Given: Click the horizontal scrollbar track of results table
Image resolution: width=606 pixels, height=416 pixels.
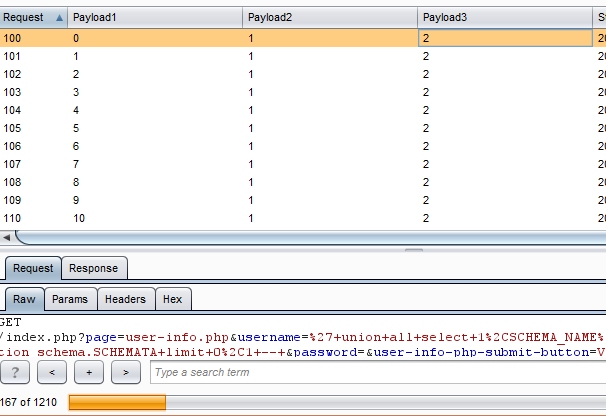Looking at the screenshot, I should coord(309,237).
